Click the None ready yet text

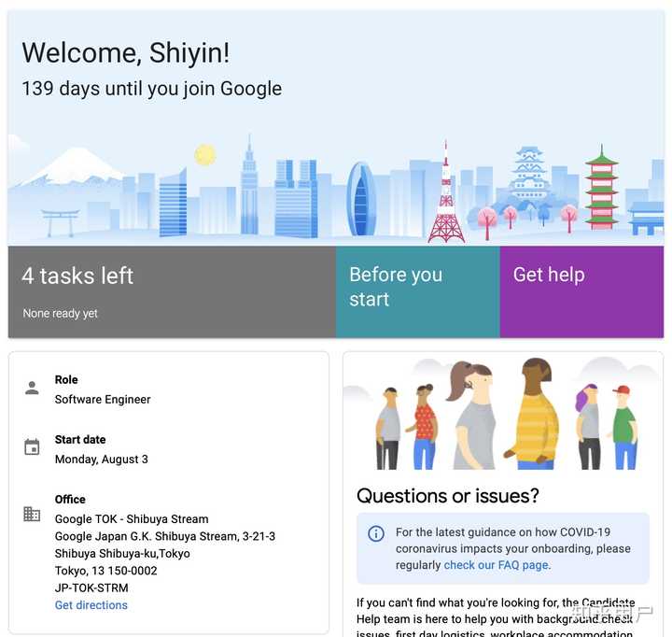coord(60,314)
